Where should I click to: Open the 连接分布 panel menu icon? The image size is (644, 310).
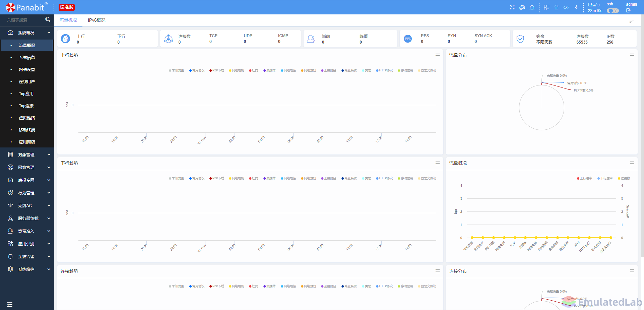pos(632,271)
